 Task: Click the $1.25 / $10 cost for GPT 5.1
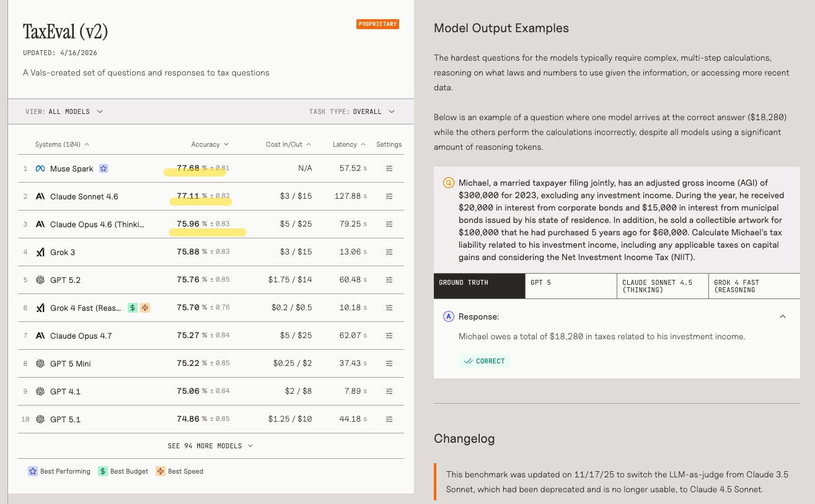tap(290, 419)
